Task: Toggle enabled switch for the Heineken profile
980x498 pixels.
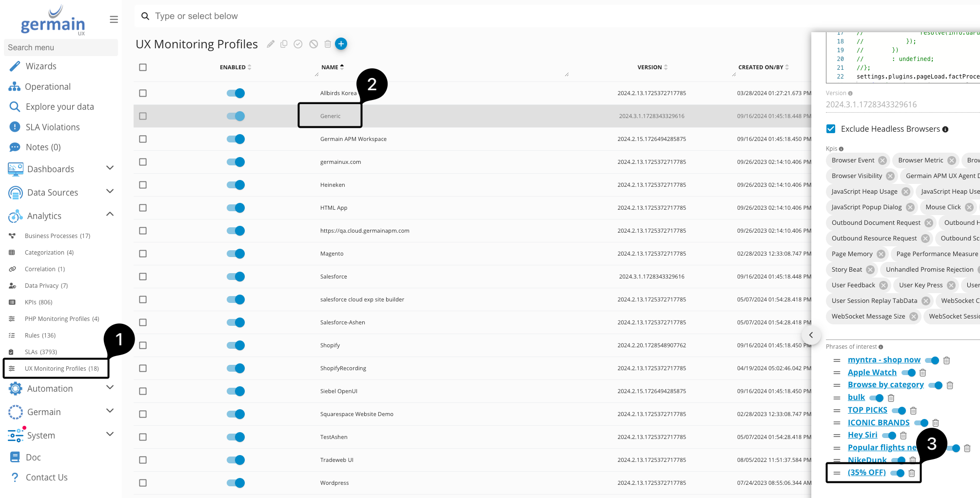Action: (235, 185)
